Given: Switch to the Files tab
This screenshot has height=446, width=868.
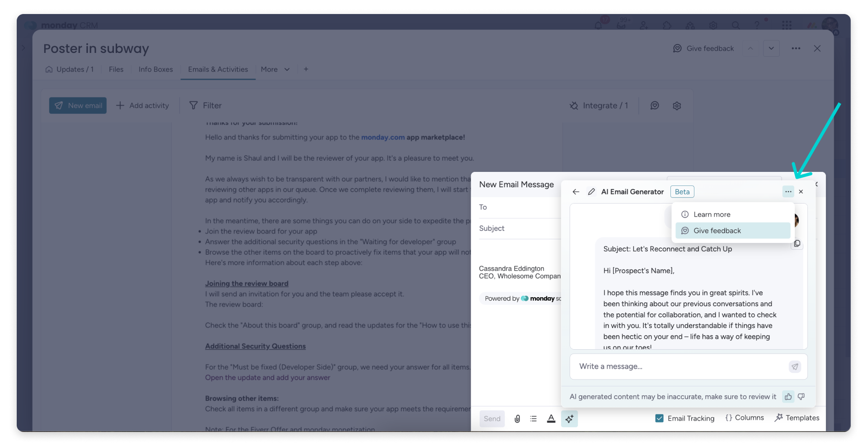Looking at the screenshot, I should (116, 69).
